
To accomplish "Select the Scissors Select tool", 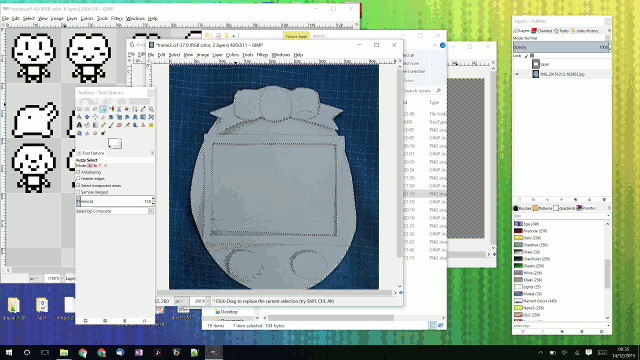I will [x=119, y=109].
